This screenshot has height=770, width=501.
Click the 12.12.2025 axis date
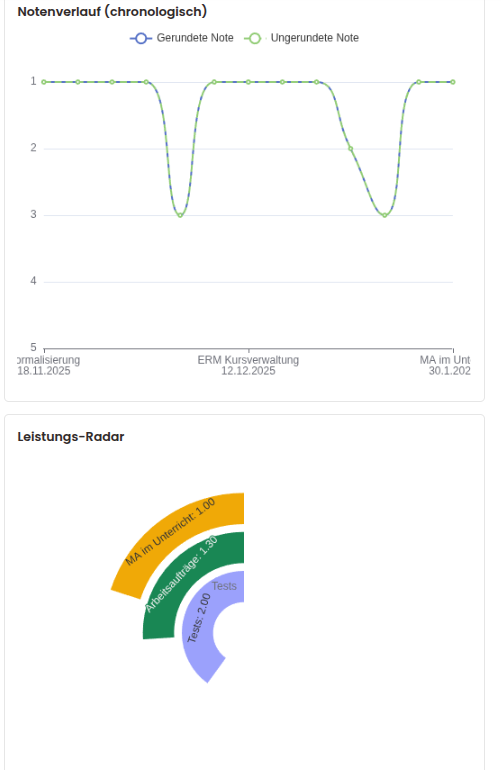(248, 371)
